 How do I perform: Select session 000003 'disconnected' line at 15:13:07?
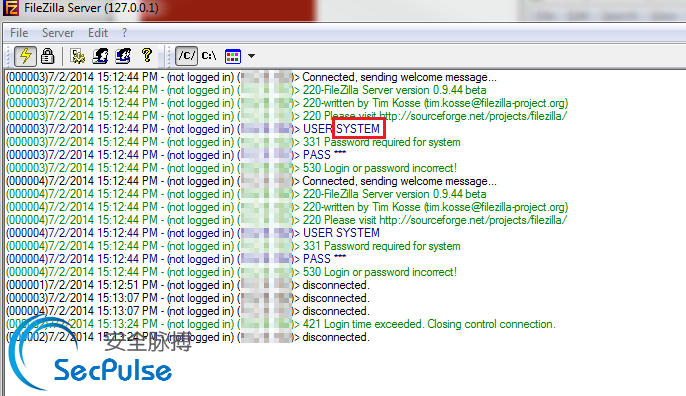click(188, 298)
